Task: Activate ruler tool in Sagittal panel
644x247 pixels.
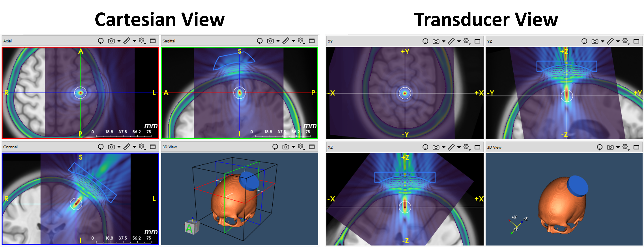Action: (286, 41)
